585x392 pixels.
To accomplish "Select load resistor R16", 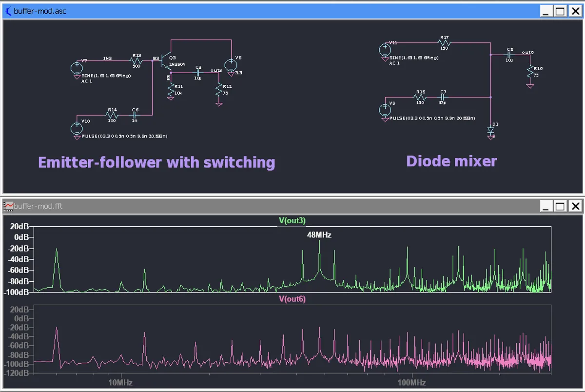I will tap(530, 71).
